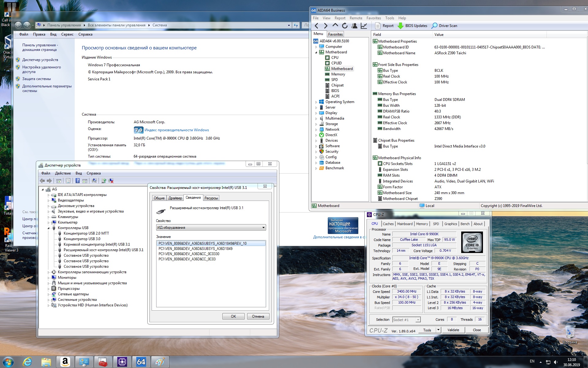This screenshot has height=368, width=588.
Task: Open Internet Explorer from taskbar
Action: coord(27,362)
